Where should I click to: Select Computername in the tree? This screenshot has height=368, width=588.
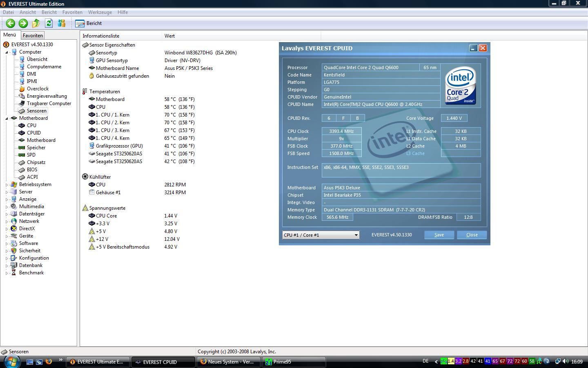44,67
